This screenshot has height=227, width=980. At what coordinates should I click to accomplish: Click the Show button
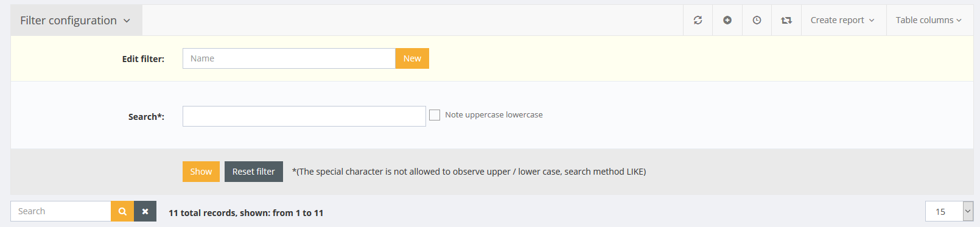pyautogui.click(x=201, y=172)
